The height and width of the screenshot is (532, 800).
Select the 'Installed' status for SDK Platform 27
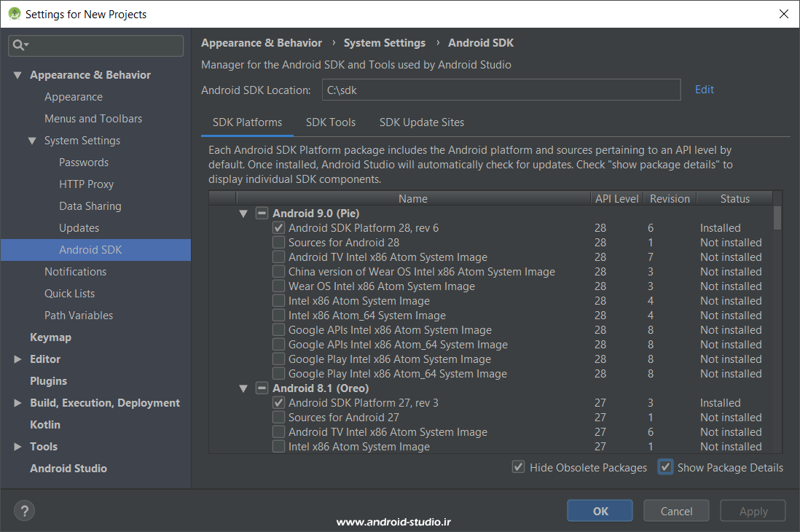coord(720,403)
